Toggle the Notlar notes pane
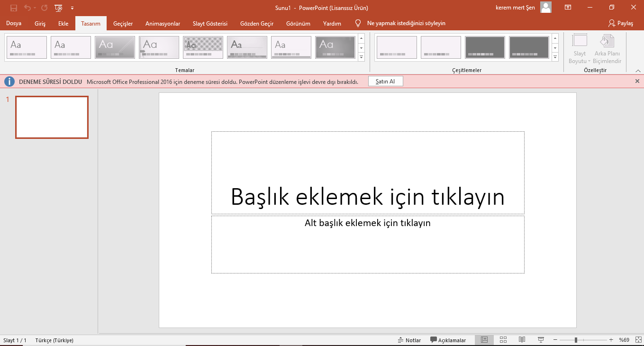Viewport: 644px width, 346px height. click(409, 340)
